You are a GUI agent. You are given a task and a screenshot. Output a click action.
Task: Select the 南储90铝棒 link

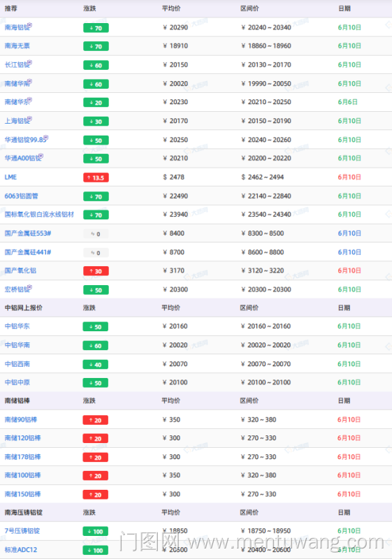tap(21, 420)
